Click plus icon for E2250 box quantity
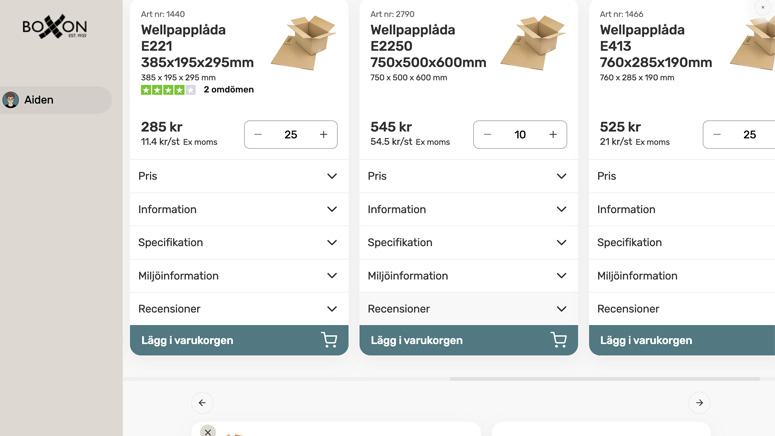Screen dimensions: 775x436 point(553,134)
